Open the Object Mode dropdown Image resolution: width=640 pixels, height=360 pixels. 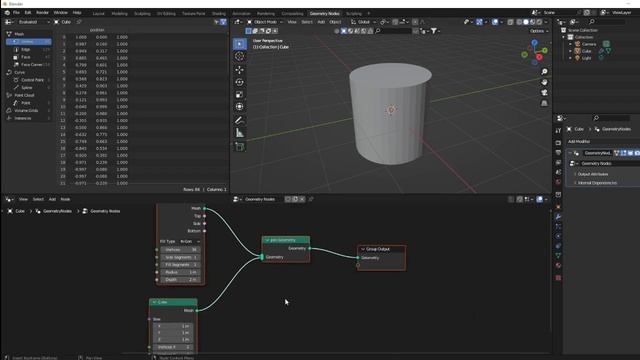pos(265,22)
